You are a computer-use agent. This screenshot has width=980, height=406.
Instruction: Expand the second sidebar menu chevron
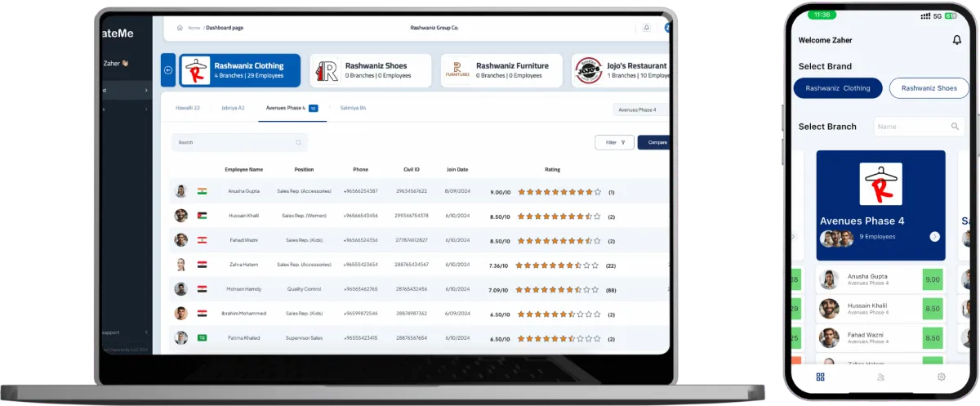click(x=146, y=109)
